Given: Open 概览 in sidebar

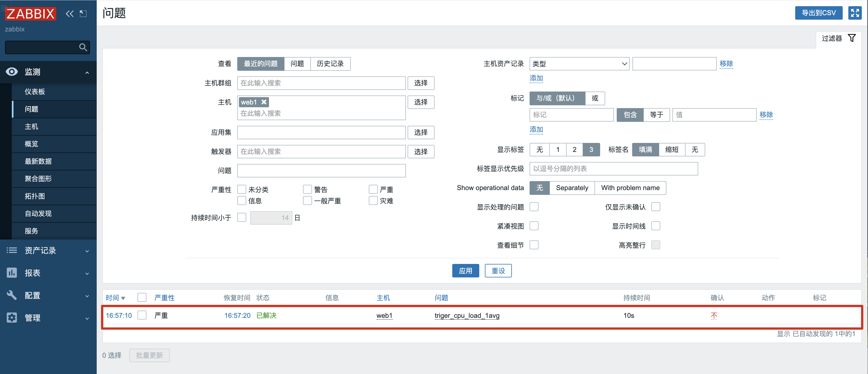Looking at the screenshot, I should [54, 144].
